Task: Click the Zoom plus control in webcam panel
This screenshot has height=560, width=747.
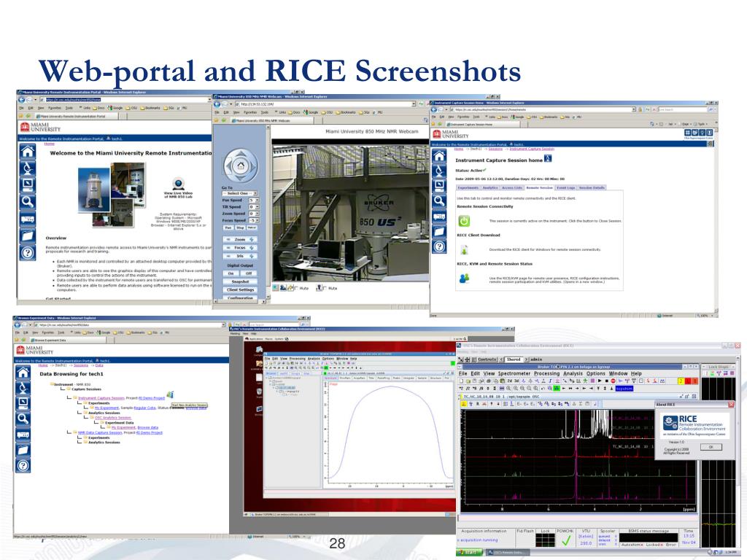Action: click(252, 239)
